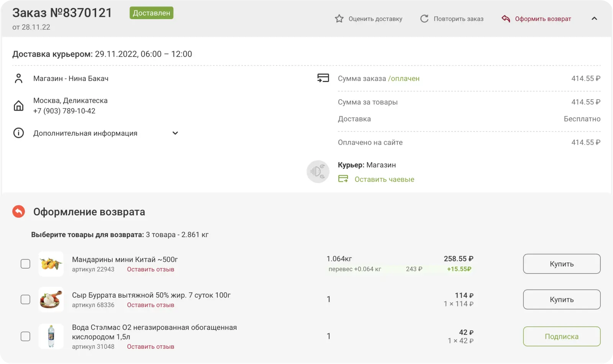Open the Дополнительная информация section label
Image resolution: width=613 pixels, height=364 pixels.
[x=85, y=133]
